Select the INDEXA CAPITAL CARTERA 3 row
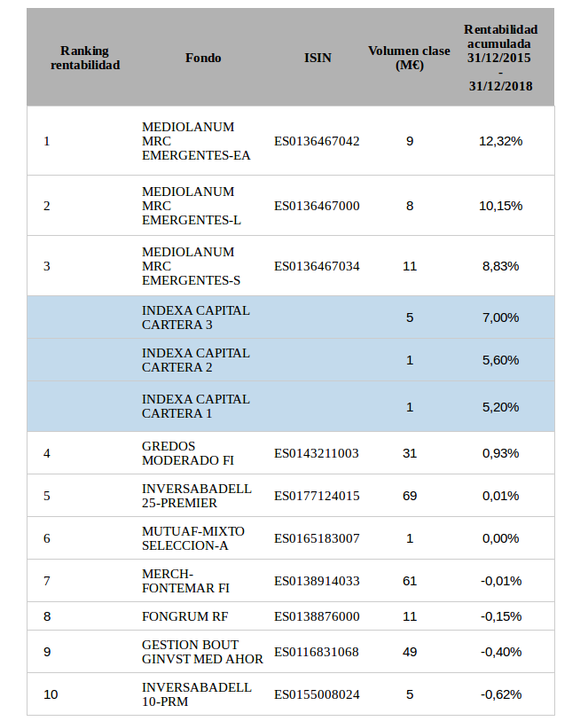 click(x=196, y=317)
